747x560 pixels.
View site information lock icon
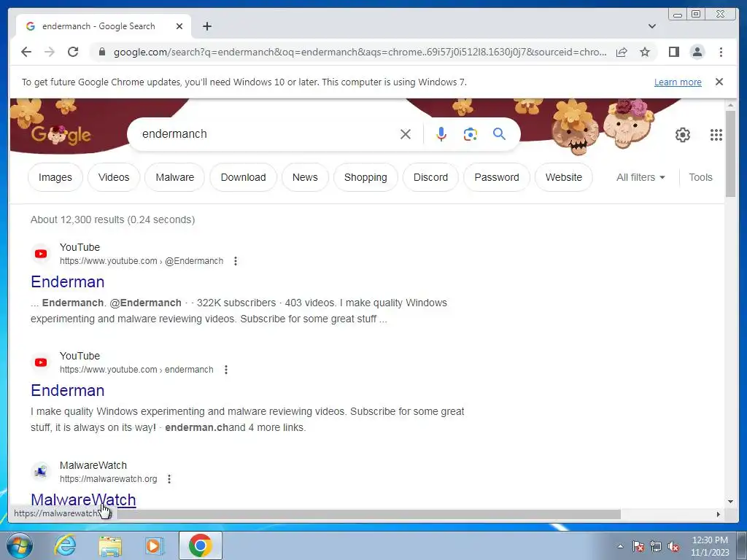(101, 52)
